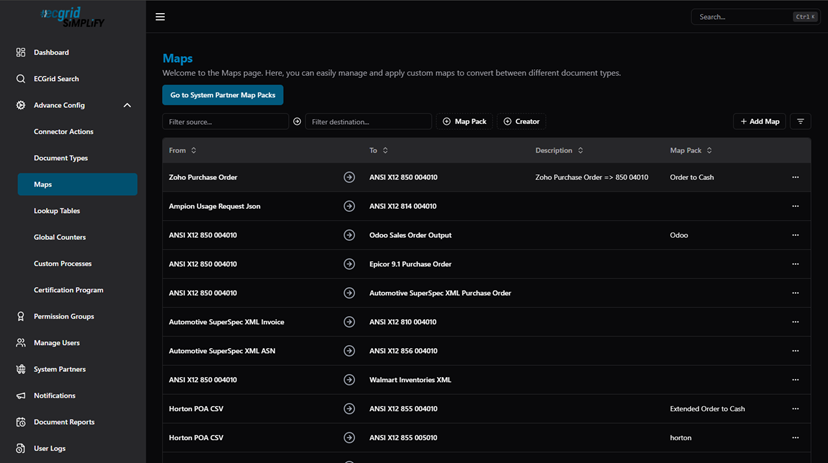Click the User Logs icon
The width and height of the screenshot is (828, 463).
(21, 448)
